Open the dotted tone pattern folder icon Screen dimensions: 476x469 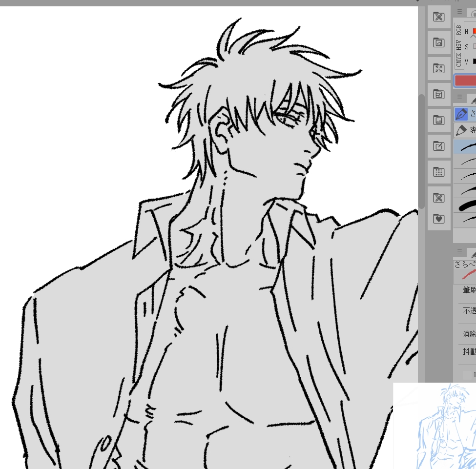pos(439,172)
